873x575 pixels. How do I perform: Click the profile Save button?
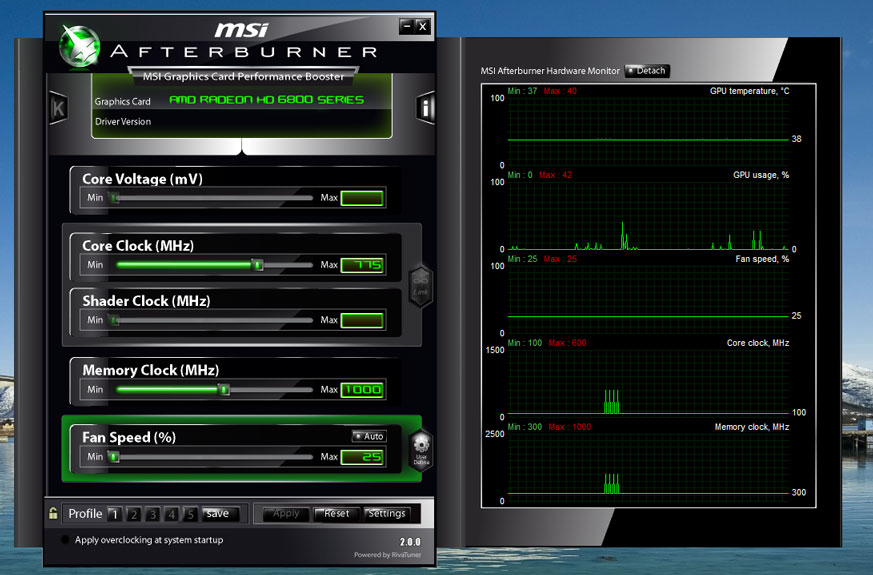220,514
